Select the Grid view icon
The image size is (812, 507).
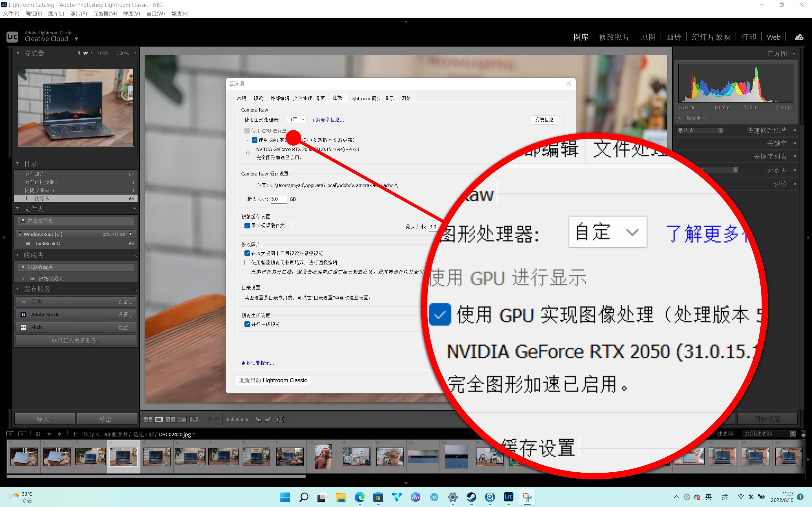point(148,419)
